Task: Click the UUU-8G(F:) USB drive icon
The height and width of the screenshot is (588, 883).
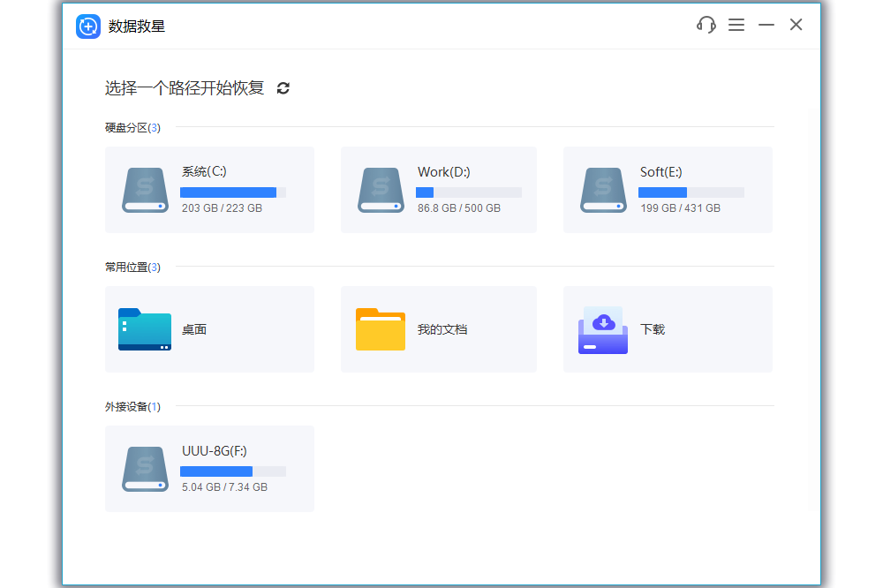Action: tap(145, 469)
